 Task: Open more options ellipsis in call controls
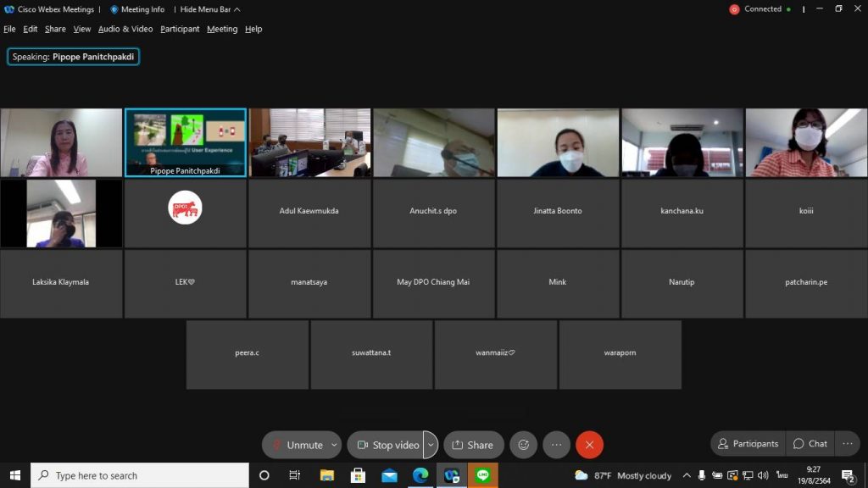[556, 445]
